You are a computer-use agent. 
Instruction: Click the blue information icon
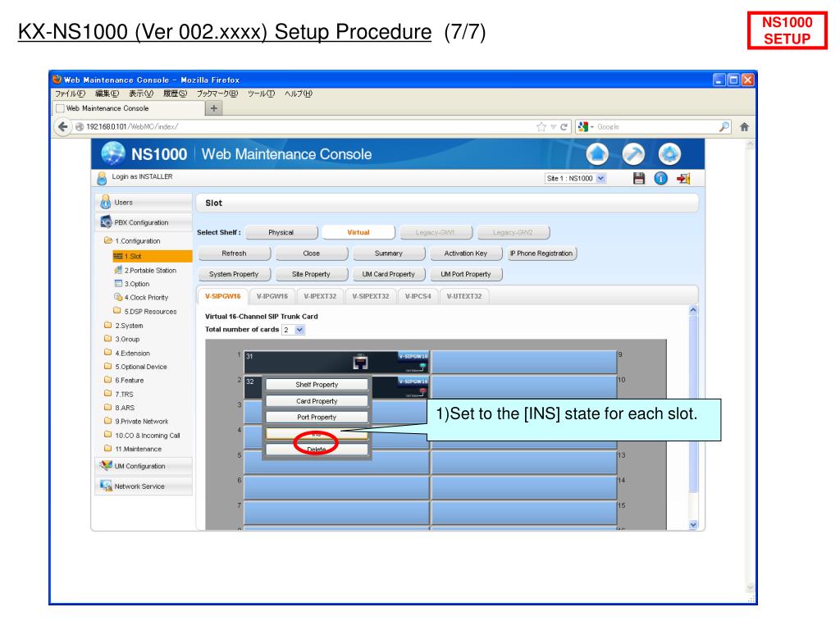point(660,178)
